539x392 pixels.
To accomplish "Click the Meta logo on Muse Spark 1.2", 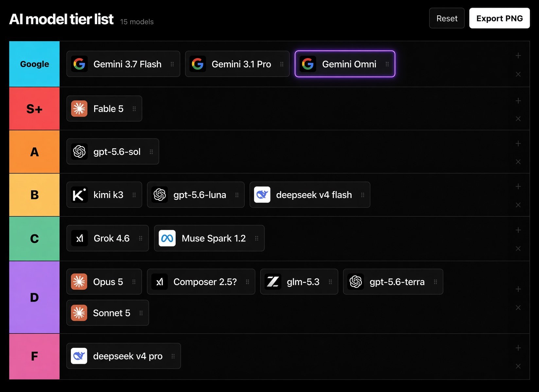I will click(x=167, y=238).
